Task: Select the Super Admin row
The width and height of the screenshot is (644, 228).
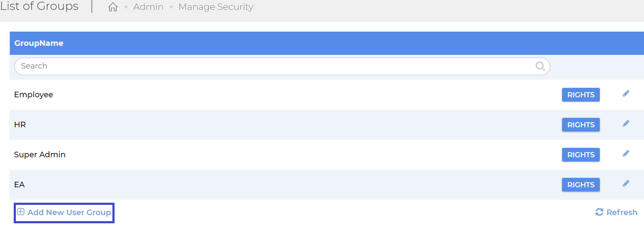Action: point(327,155)
